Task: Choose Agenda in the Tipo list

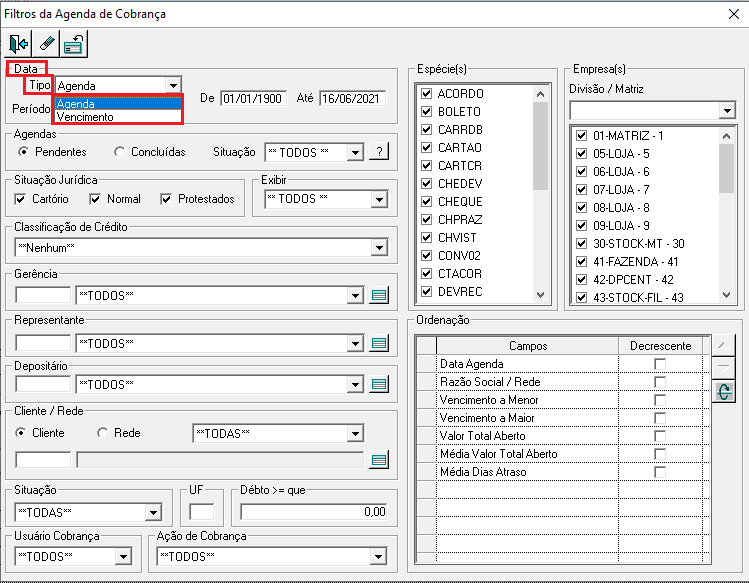Action: pos(118,104)
